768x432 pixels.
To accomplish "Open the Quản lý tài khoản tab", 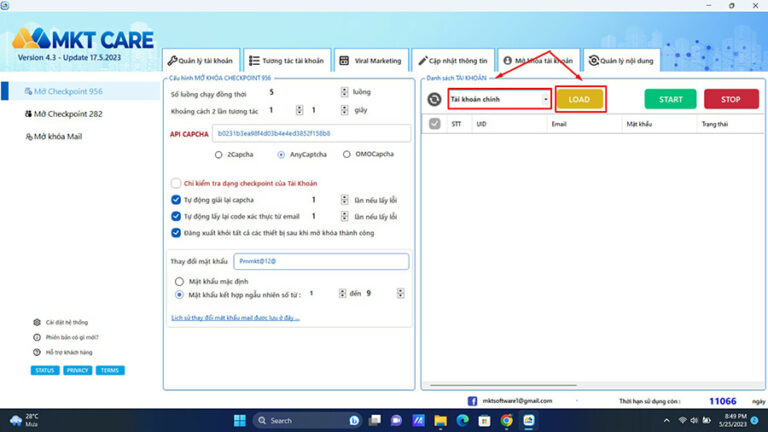I will [x=201, y=60].
